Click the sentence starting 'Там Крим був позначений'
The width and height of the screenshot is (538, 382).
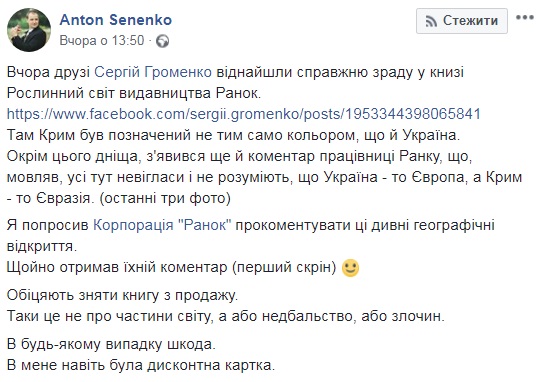233,135
